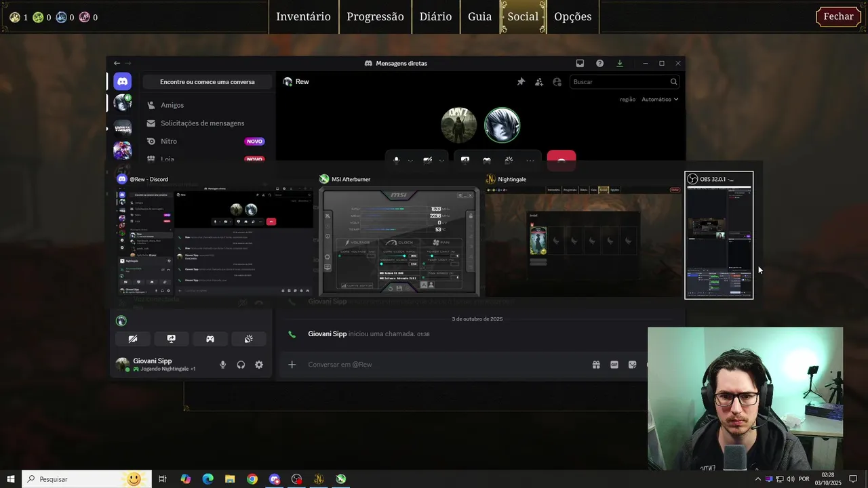
Task: Click the pinned messages icon in Discord
Action: (x=521, y=82)
